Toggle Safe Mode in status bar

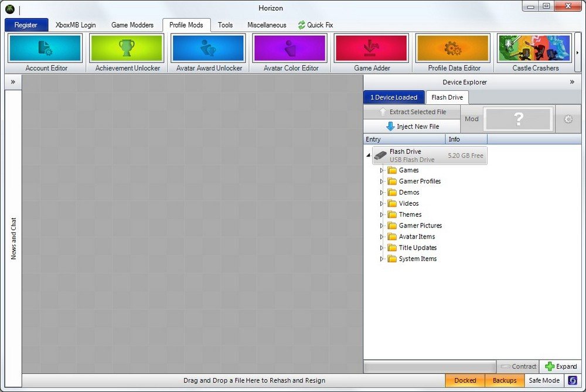[x=544, y=380]
